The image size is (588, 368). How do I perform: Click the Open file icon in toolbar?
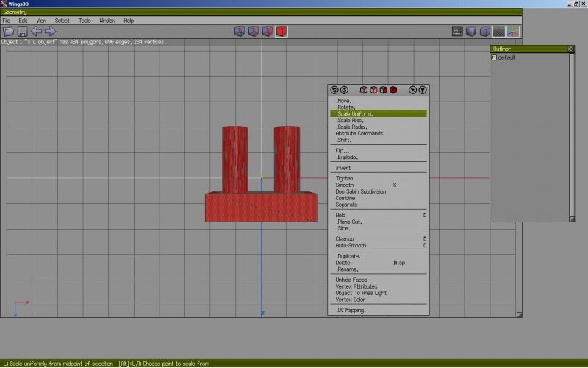9,32
